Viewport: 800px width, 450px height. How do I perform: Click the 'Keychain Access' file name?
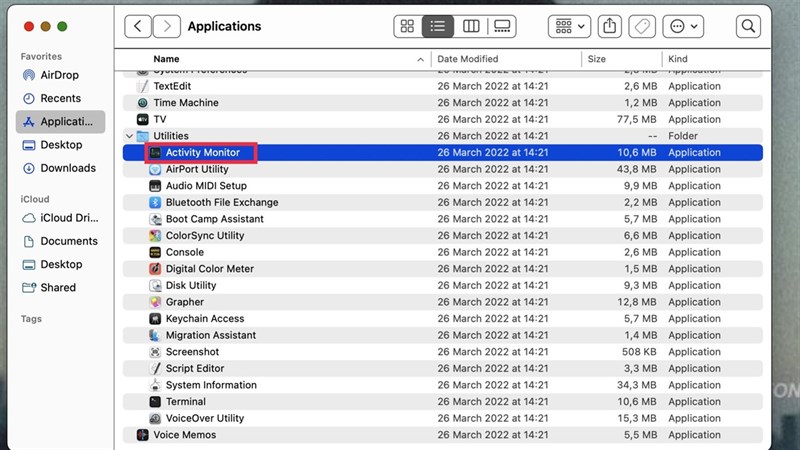205,318
